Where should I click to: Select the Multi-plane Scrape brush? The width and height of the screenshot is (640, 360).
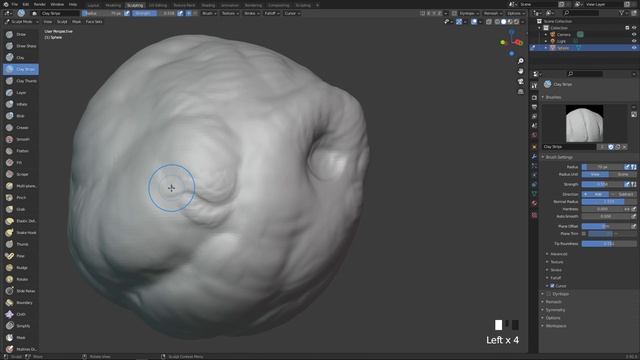pyautogui.click(x=20, y=186)
